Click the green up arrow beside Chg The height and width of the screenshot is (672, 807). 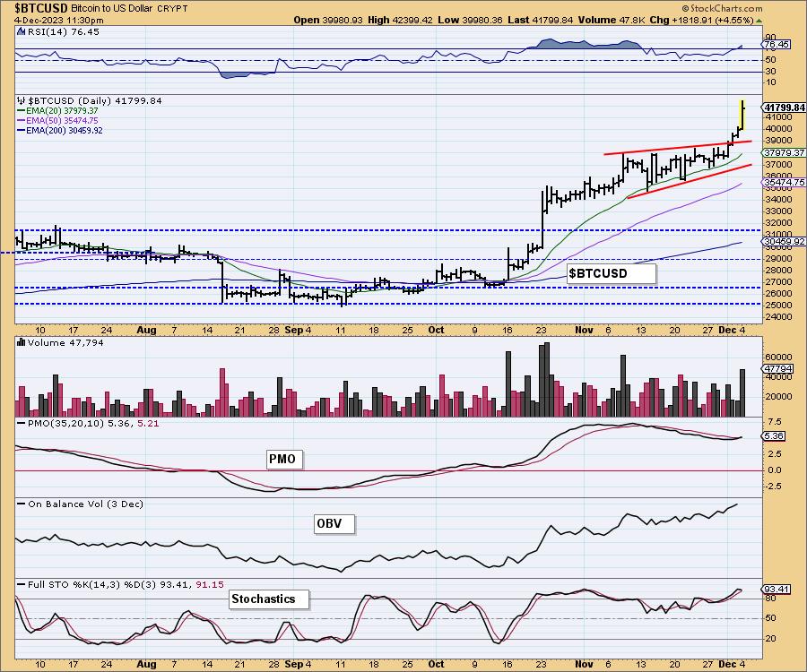[759, 20]
